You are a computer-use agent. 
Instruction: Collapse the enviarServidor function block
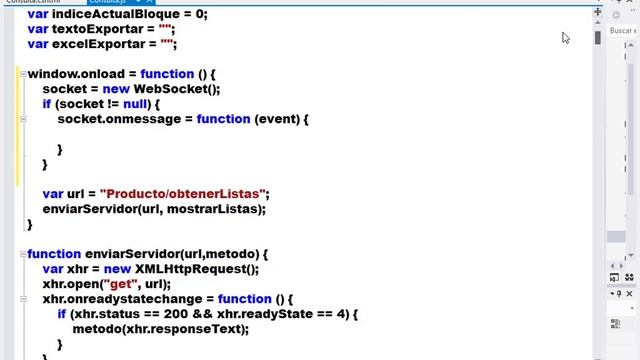(23, 254)
